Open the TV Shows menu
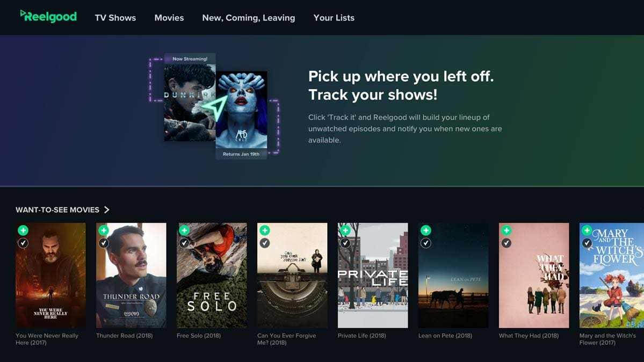Viewport: 644px width, 362px height. [115, 18]
